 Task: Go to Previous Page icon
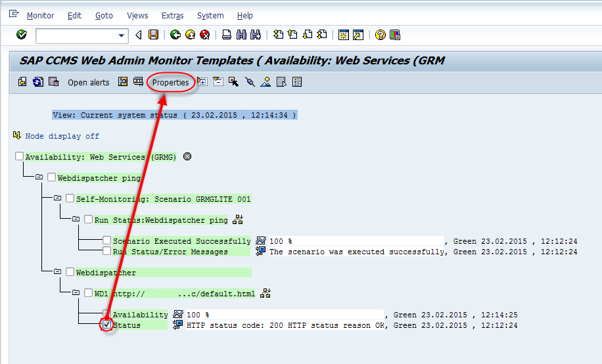click(292, 35)
